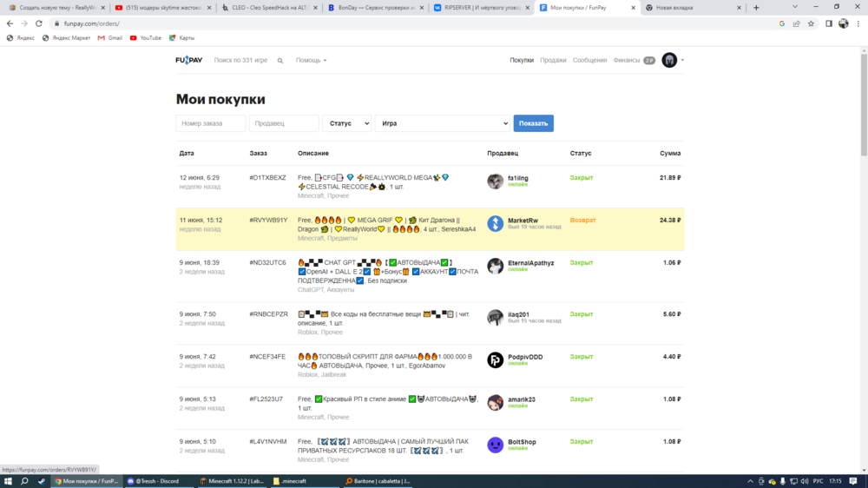Expand the profile dropdown arrow
The width and height of the screenshot is (868, 488).
[682, 60]
